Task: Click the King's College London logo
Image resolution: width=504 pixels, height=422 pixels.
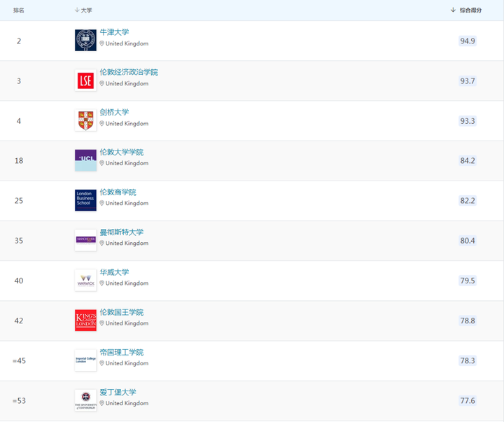Action: pos(85,320)
